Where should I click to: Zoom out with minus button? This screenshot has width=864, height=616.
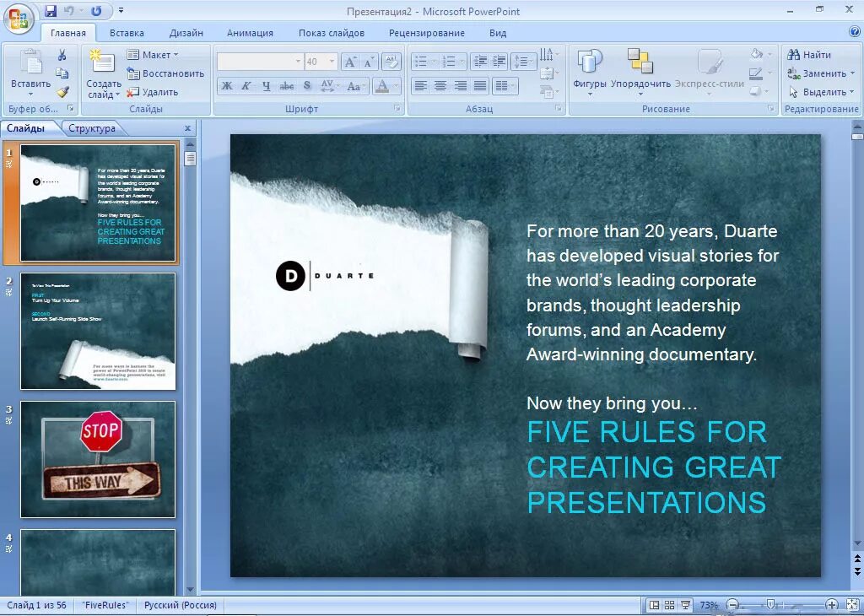point(732,605)
